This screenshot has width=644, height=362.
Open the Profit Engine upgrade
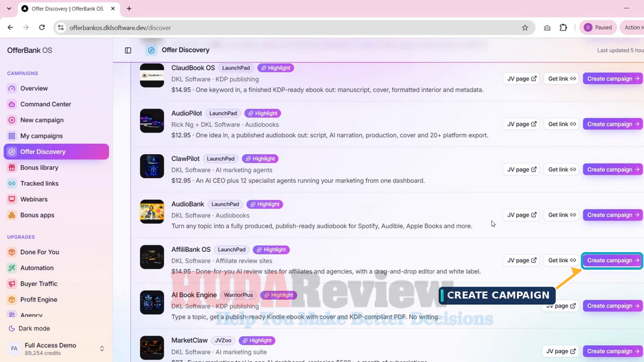56,300
